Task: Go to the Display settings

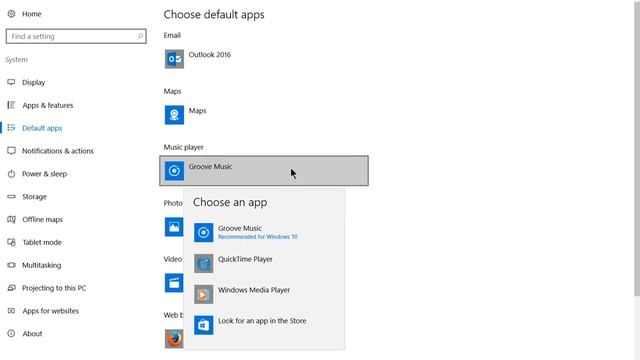Action: point(33,82)
